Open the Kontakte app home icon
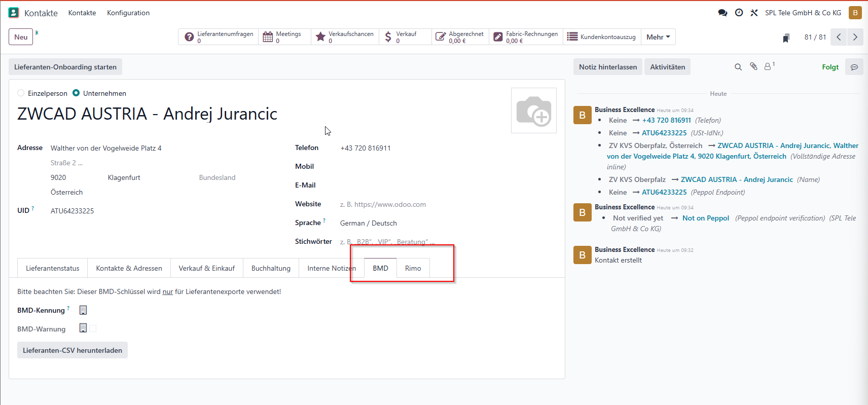Image resolution: width=868 pixels, height=405 pixels. (14, 13)
